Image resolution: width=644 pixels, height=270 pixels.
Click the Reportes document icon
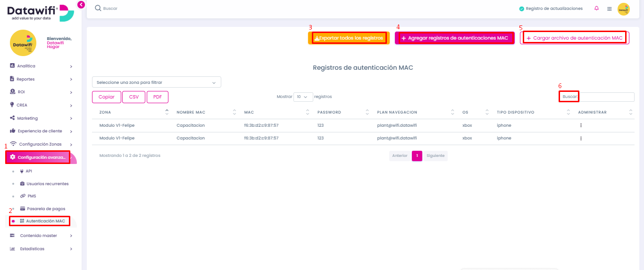[x=12, y=79]
